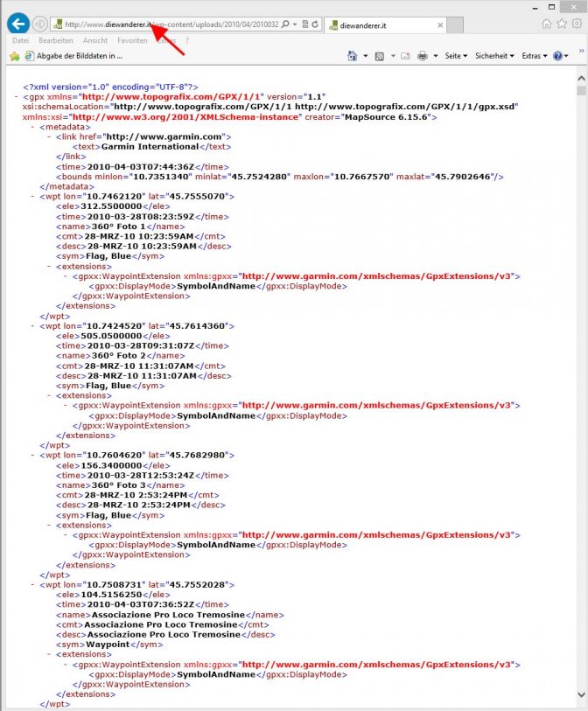The height and width of the screenshot is (711, 588).
Task: Click time value 2010-04-03T07:44:36Z
Action: click(141, 166)
